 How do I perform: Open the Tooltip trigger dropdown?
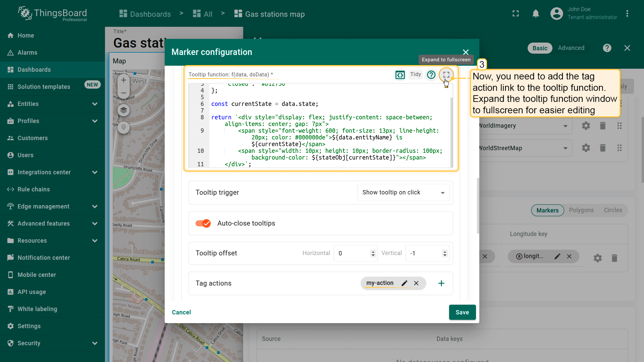pyautogui.click(x=403, y=192)
